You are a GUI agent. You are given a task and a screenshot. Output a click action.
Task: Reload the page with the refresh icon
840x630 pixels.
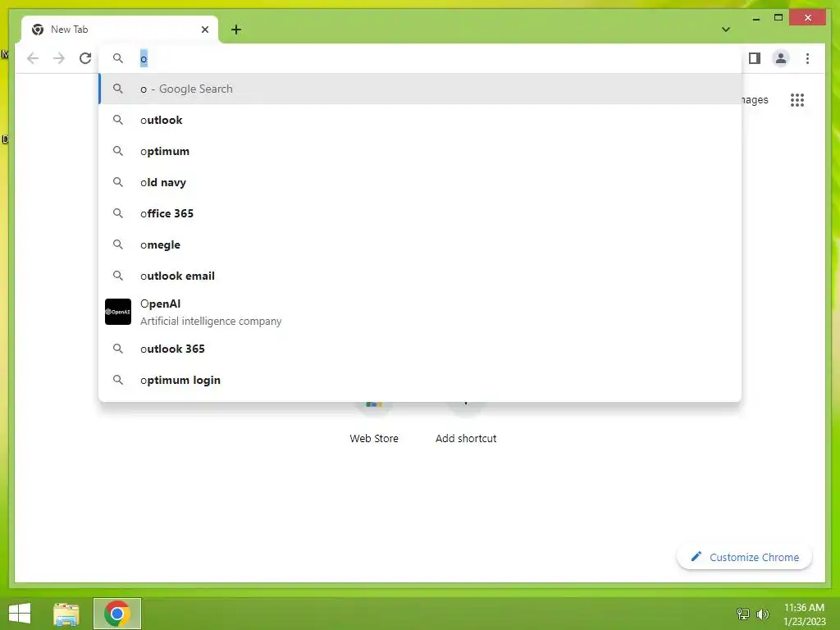coord(85,58)
